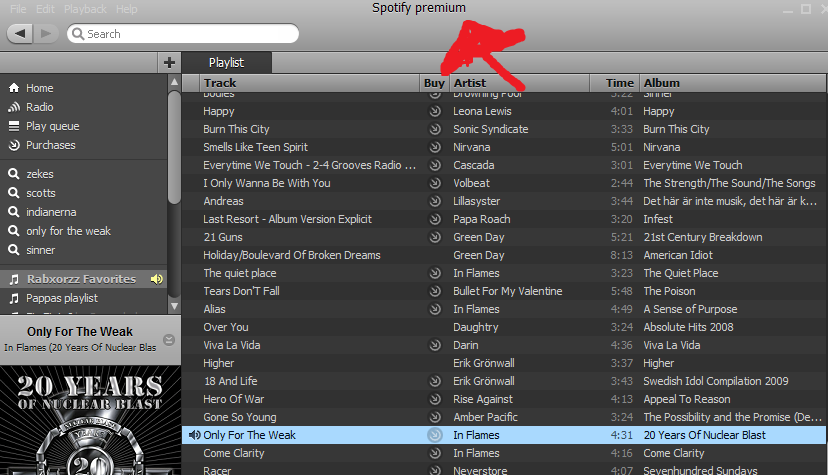Click the buy icon for Everytime We Touch

tap(435, 165)
